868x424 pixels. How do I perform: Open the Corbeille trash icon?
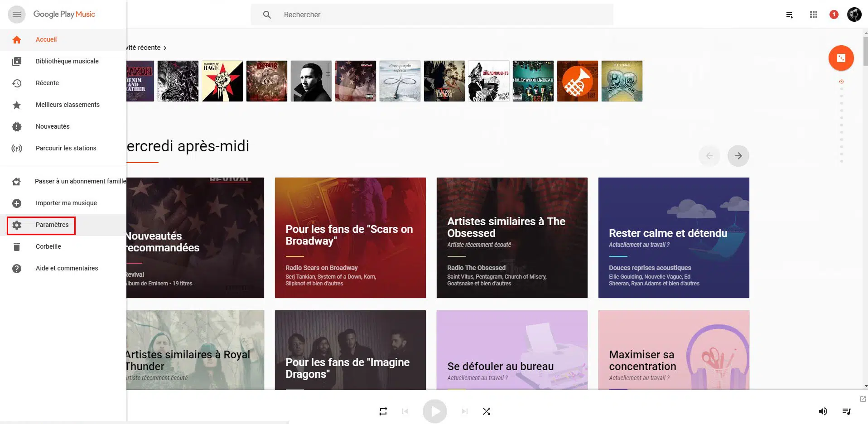coord(17,247)
